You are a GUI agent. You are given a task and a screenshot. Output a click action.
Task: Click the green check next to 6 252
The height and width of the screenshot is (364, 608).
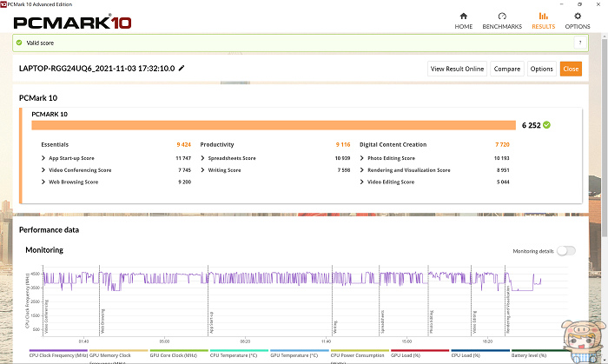click(x=546, y=125)
